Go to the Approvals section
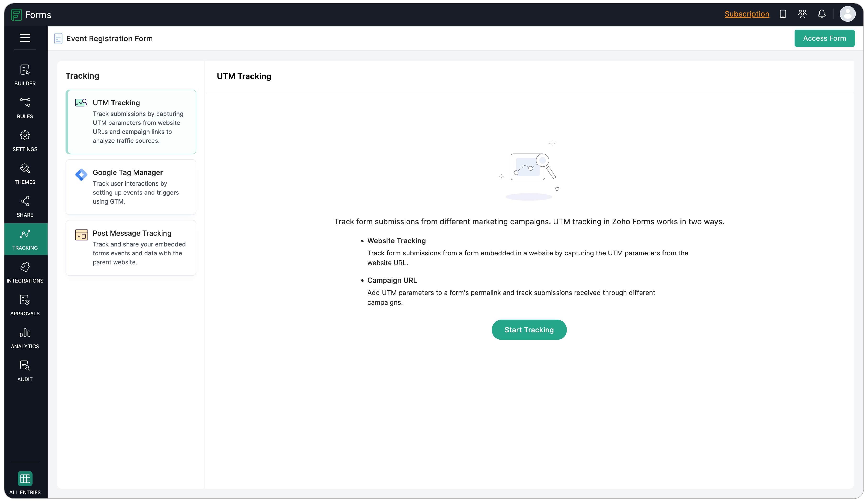 click(25, 306)
